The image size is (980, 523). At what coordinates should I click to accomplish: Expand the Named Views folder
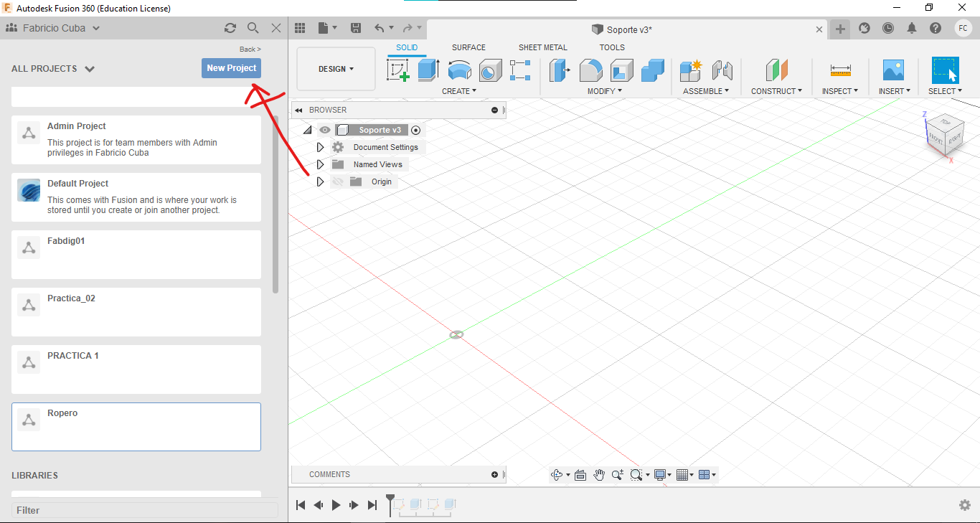pyautogui.click(x=321, y=164)
